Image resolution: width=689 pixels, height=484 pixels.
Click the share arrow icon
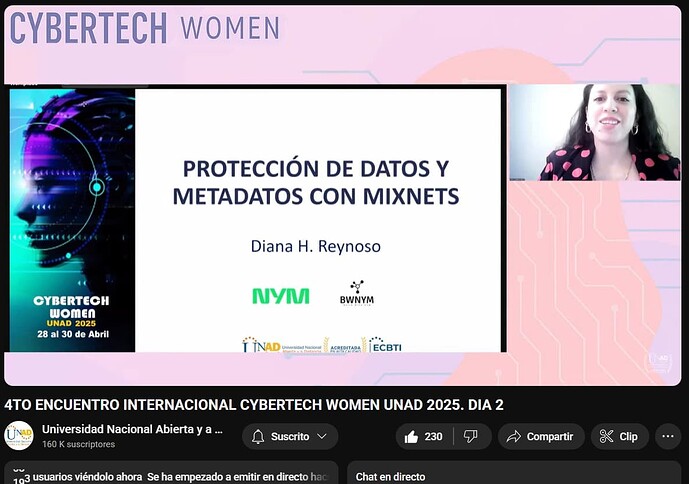(x=513, y=437)
